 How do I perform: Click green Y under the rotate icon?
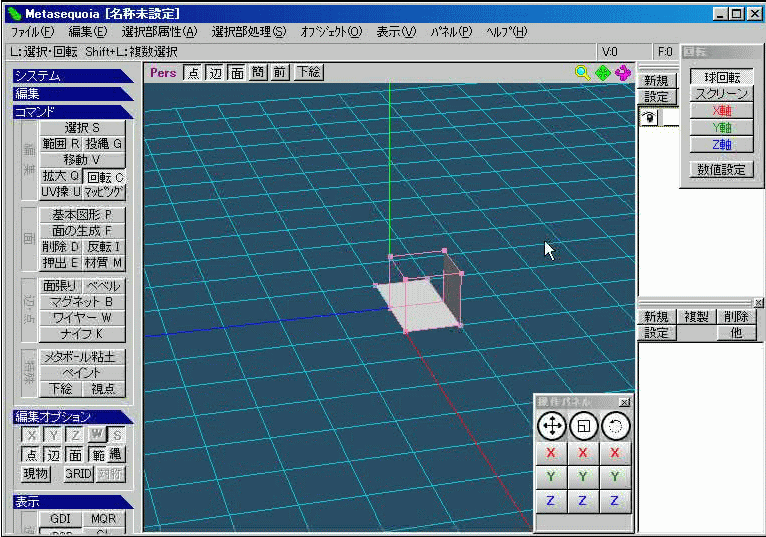tap(615, 477)
